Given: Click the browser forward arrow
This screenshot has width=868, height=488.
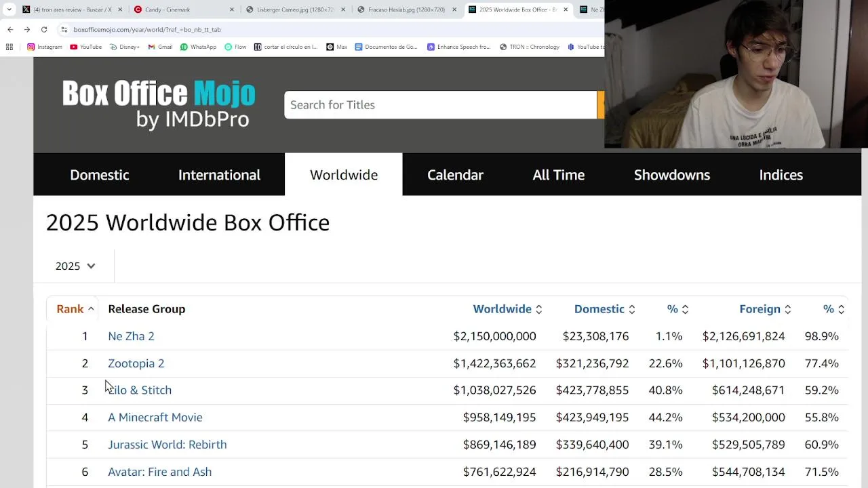Looking at the screenshot, I should 27,30.
